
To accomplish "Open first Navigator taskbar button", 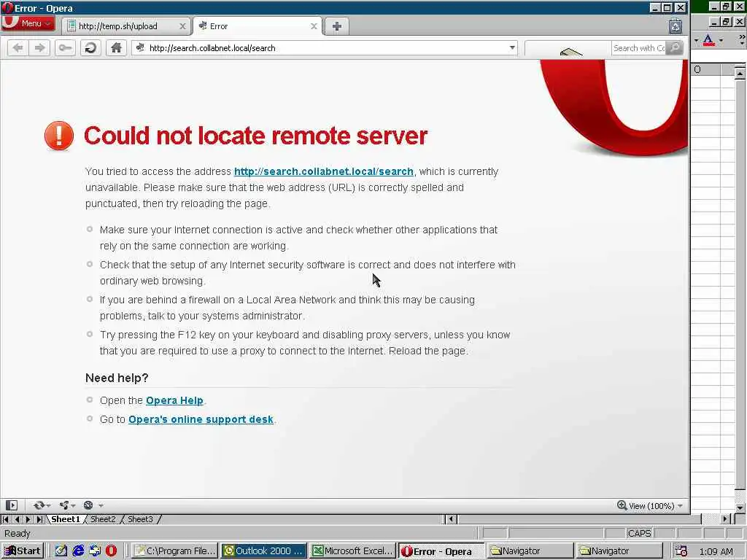I will pos(530,551).
